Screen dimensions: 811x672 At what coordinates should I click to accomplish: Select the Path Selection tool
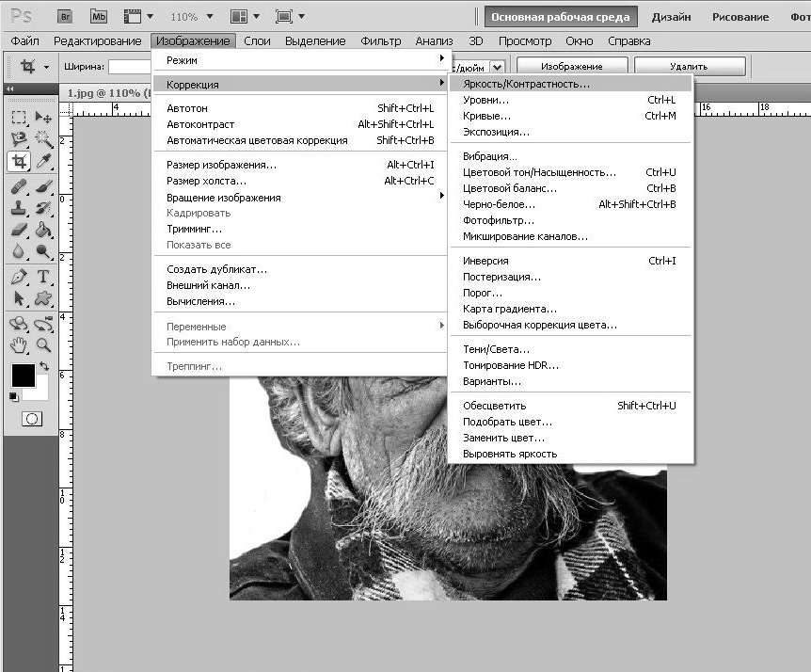click(19, 298)
